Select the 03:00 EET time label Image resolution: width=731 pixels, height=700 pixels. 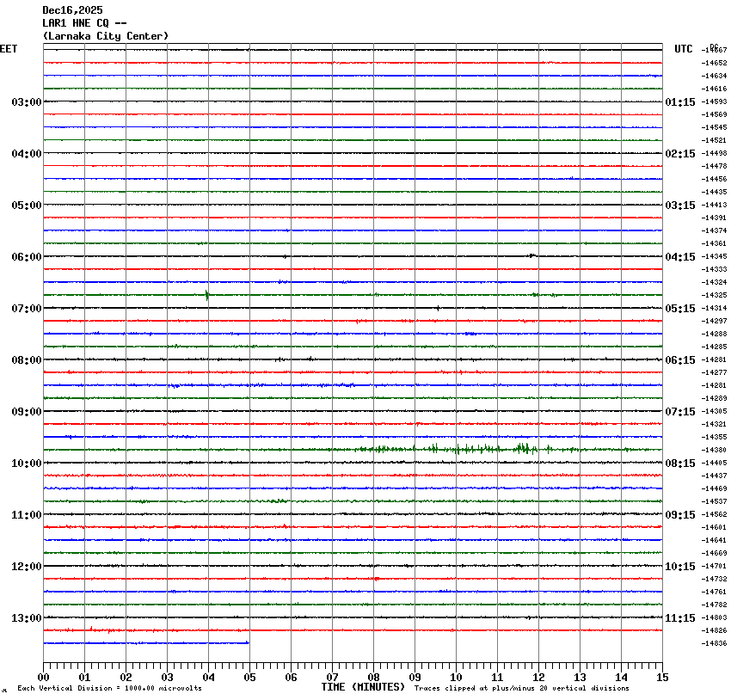point(27,102)
